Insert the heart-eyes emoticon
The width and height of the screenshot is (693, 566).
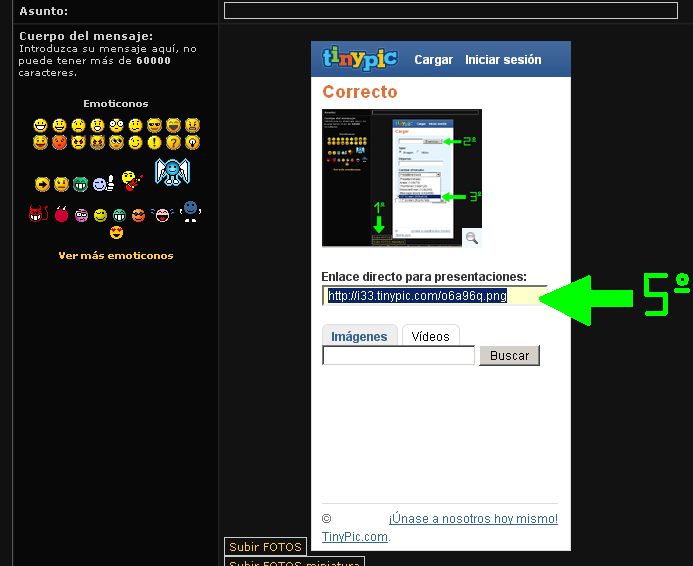point(116,232)
